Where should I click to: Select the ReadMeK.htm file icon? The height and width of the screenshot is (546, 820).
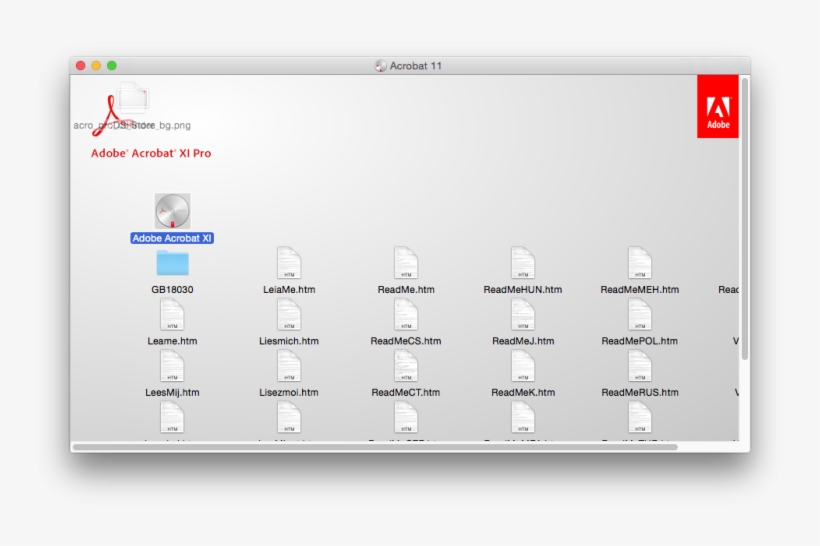tap(523, 366)
